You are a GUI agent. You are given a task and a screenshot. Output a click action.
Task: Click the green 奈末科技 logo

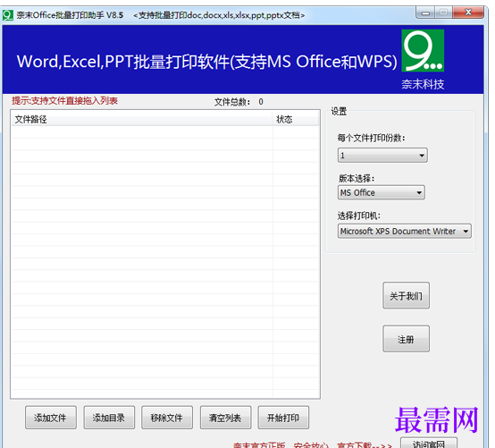coord(423,51)
